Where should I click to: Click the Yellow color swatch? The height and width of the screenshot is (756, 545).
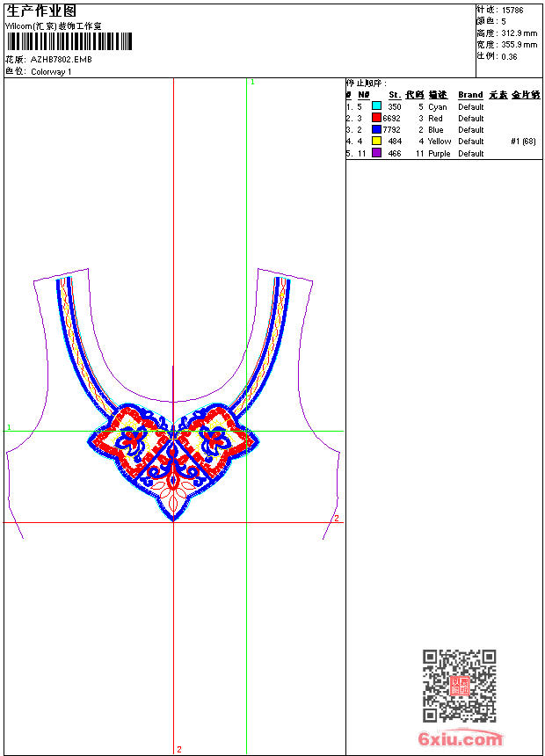click(x=376, y=141)
